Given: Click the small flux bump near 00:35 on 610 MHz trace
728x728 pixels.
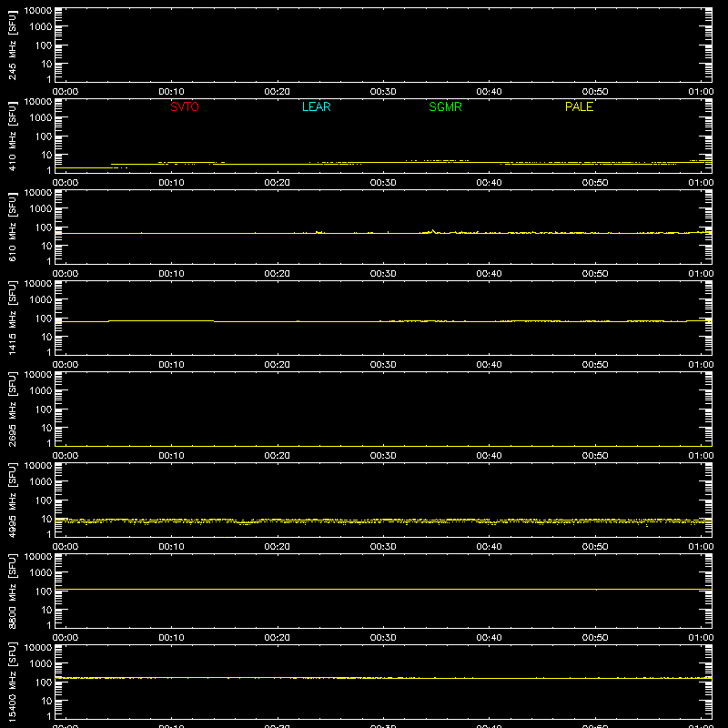Looking at the screenshot, I should [433, 231].
